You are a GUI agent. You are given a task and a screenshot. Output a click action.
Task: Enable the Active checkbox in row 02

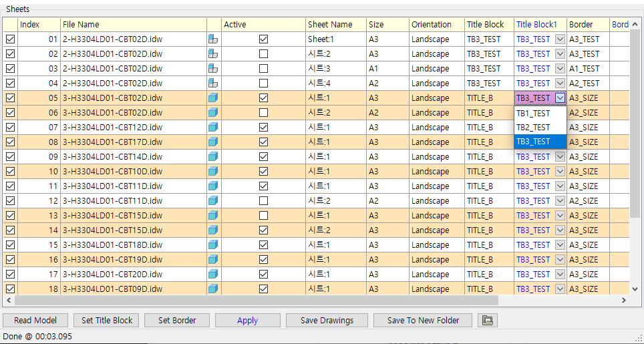263,54
